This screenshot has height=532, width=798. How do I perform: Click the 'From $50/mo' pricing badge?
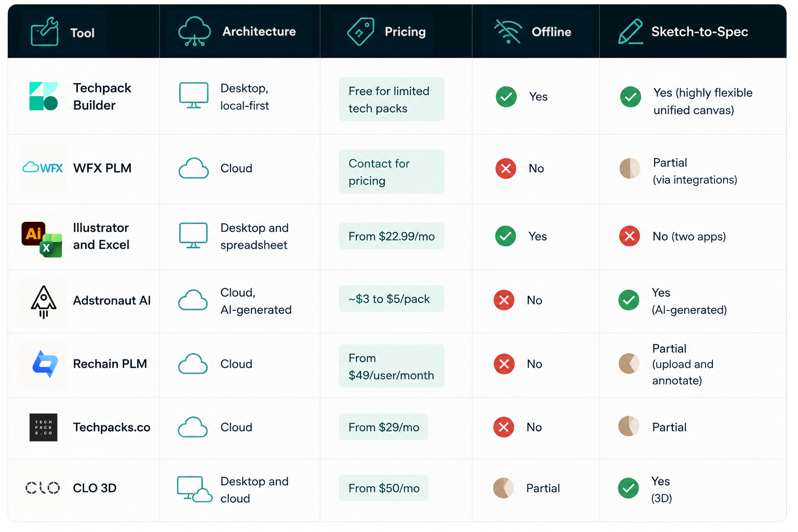coord(383,488)
